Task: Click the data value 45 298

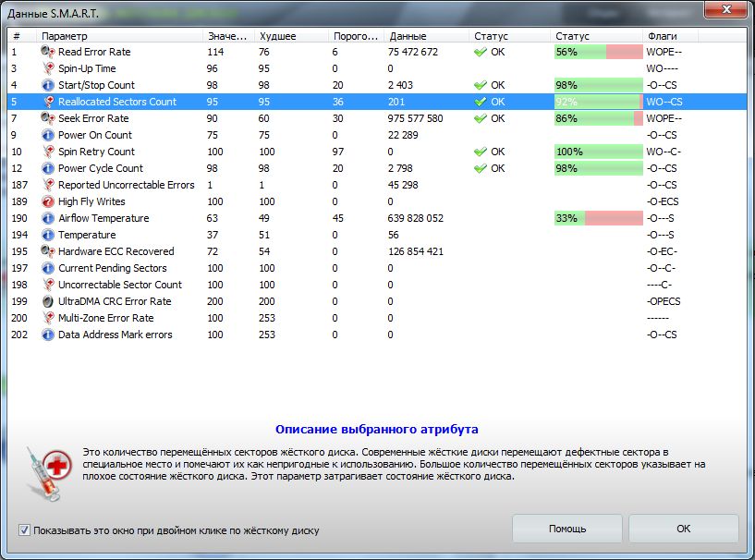Action: click(403, 185)
